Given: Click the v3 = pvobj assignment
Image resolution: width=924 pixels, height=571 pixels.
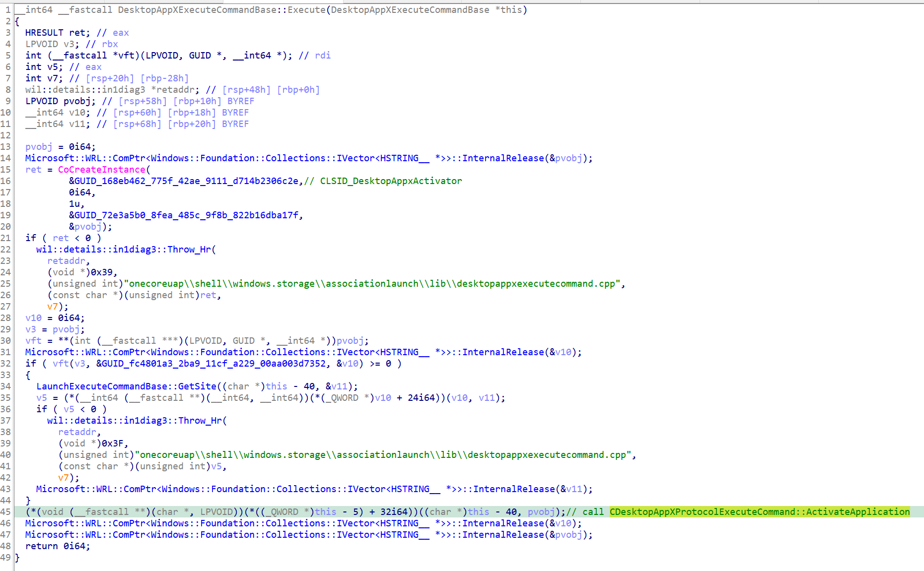Looking at the screenshot, I should (55, 329).
